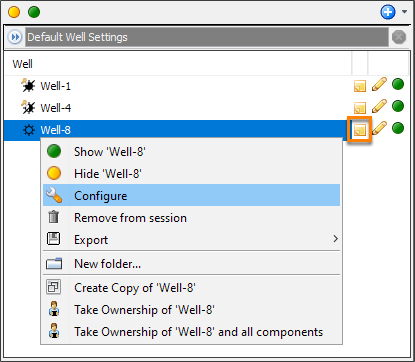Click the highlighted notes icon for Well-8
The image size is (415, 362).
360,130
